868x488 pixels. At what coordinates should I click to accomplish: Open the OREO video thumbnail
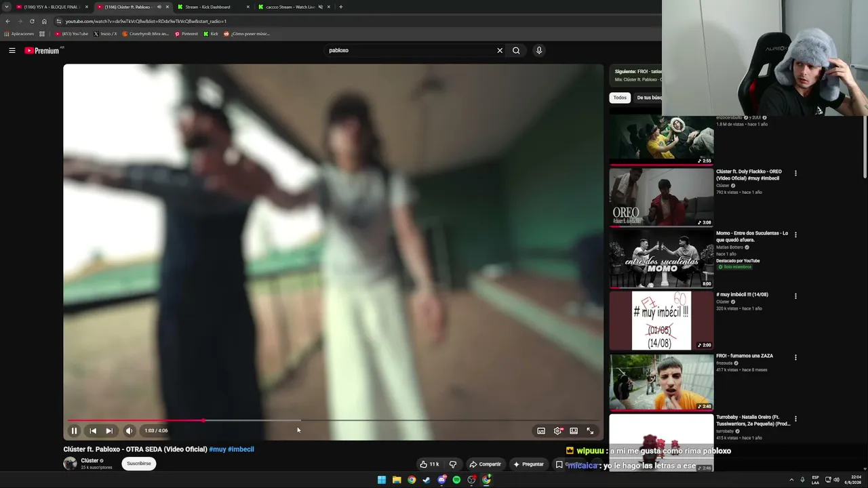pos(661,197)
